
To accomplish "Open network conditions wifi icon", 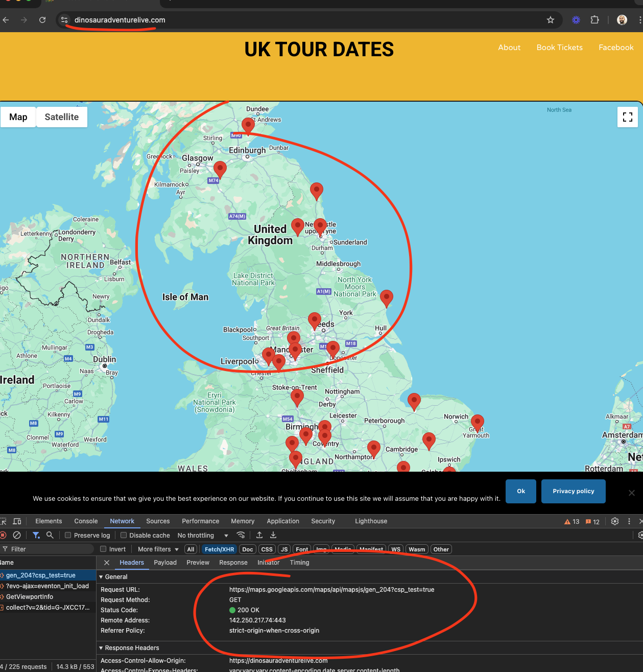I will pos(241,535).
